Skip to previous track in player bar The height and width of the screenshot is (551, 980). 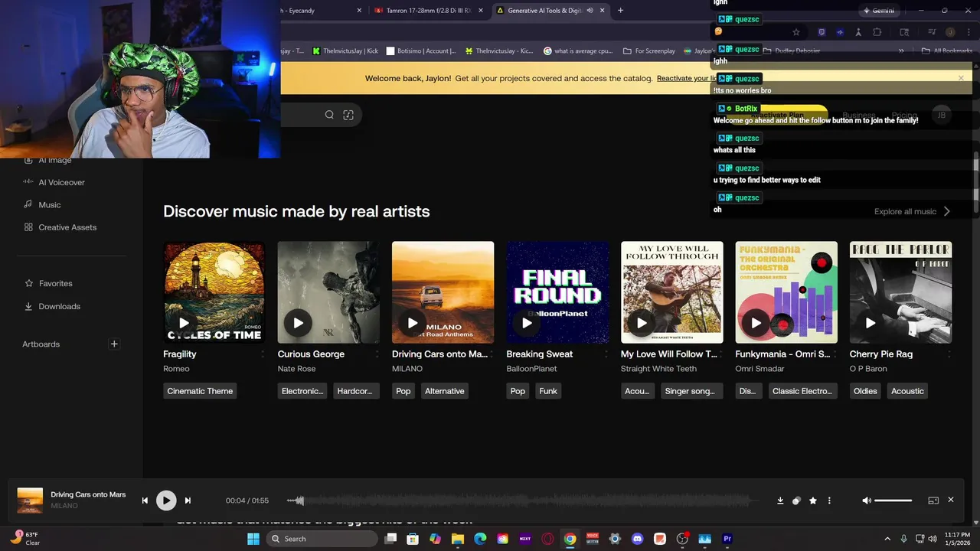pos(145,500)
